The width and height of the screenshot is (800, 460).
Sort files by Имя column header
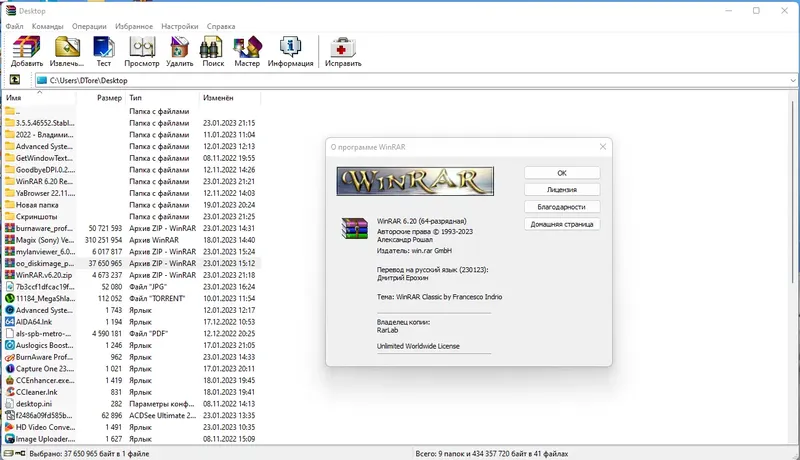point(40,97)
